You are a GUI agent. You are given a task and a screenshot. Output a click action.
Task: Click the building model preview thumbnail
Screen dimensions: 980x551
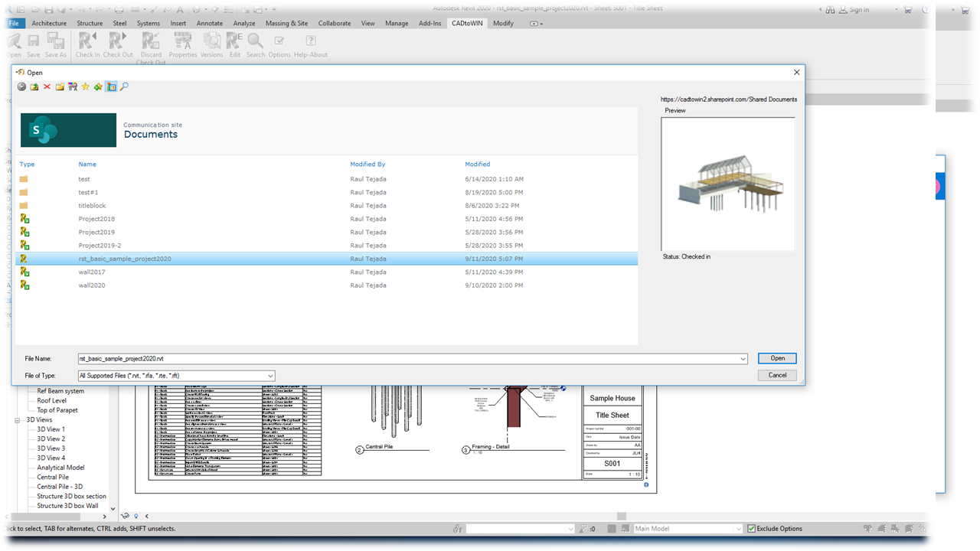727,184
